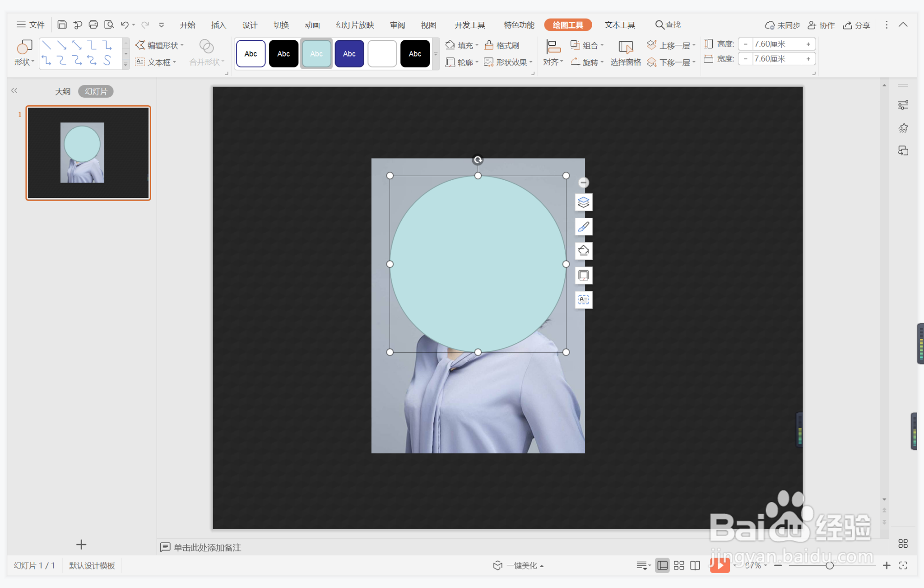The image size is (924, 588).
Task: Open the 对齐 align dropdown
Action: 553,53
